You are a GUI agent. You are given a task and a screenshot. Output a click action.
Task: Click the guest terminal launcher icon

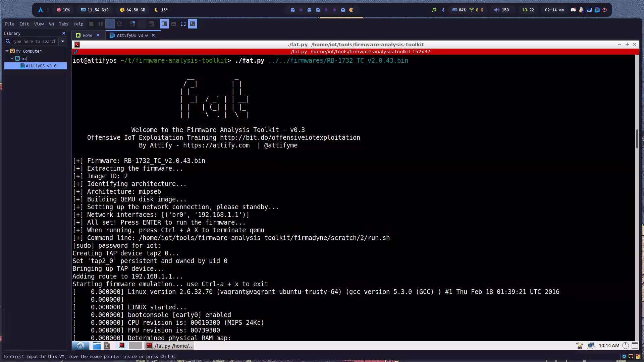122,346
